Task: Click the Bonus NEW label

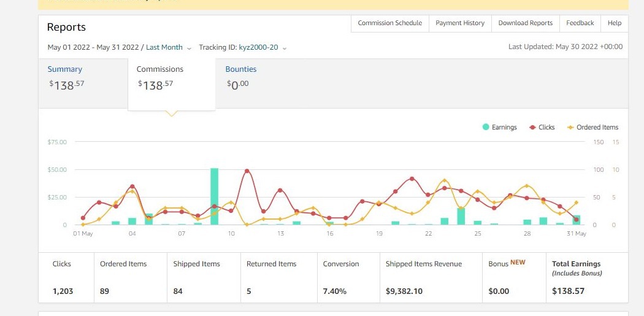Action: (507, 263)
